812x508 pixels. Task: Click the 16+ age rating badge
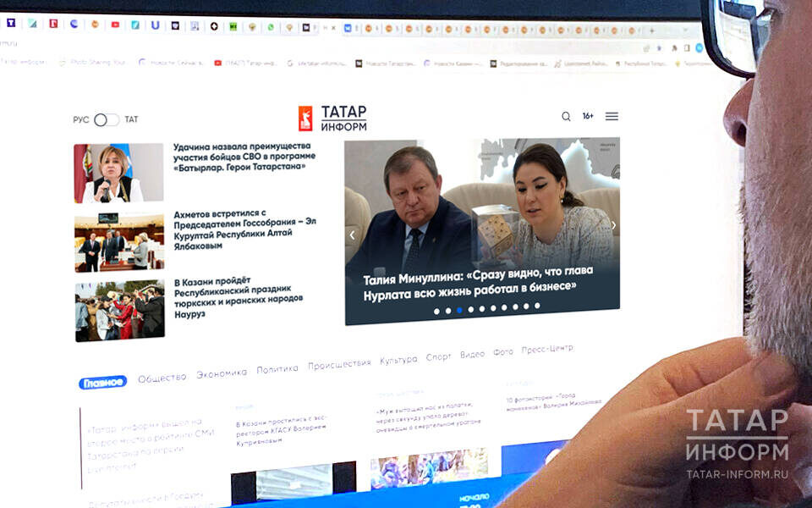coord(587,115)
